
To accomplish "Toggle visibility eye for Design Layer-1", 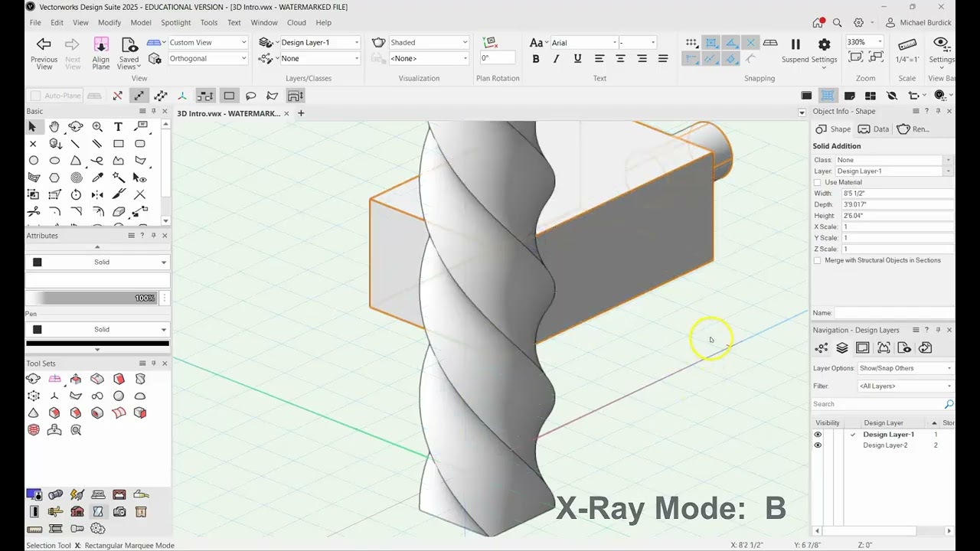I will coord(818,435).
